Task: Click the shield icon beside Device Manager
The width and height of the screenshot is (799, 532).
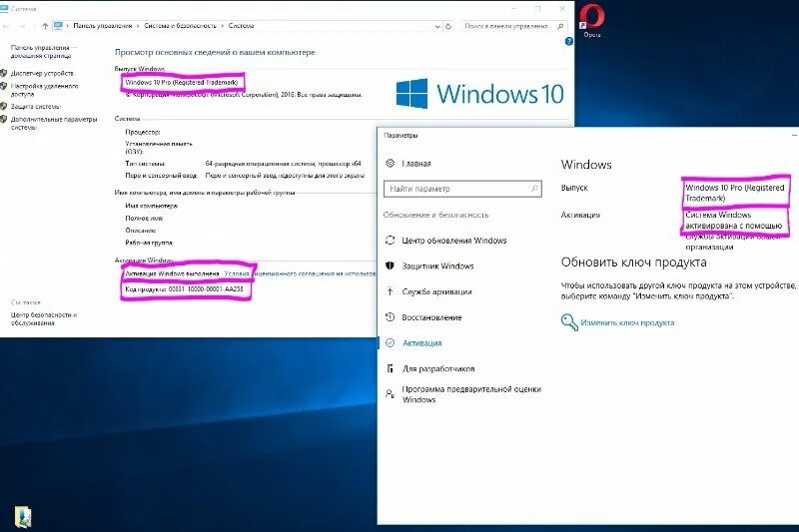Action: (x=4, y=73)
